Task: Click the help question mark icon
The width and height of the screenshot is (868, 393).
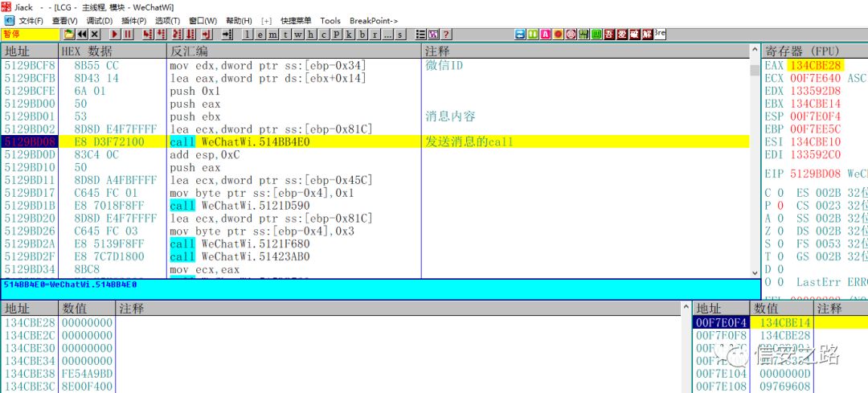Action: pos(446,35)
